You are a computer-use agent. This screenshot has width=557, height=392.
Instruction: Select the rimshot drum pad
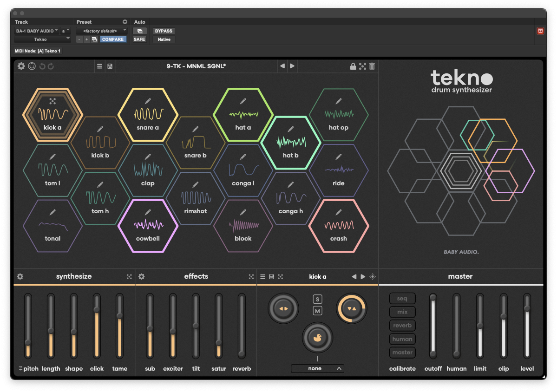tap(196, 198)
